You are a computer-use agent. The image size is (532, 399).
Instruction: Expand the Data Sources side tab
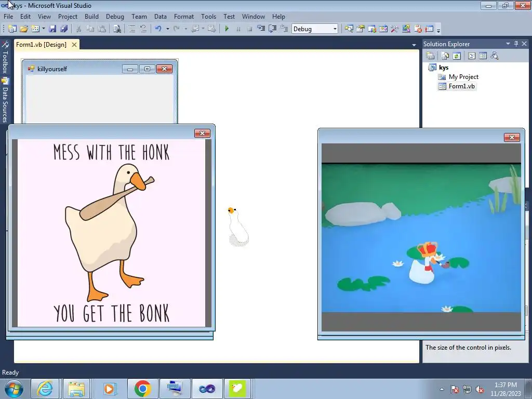coord(5,100)
